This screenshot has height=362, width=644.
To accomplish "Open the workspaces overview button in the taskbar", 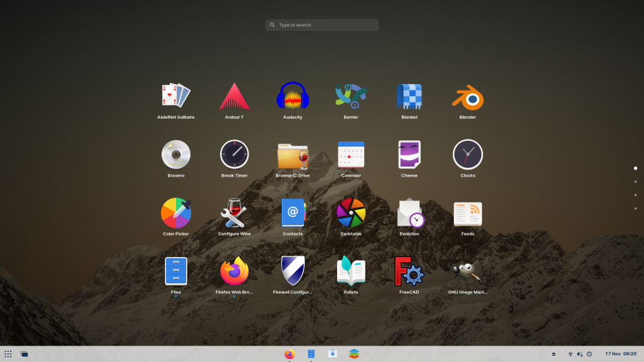I will click(x=25, y=354).
